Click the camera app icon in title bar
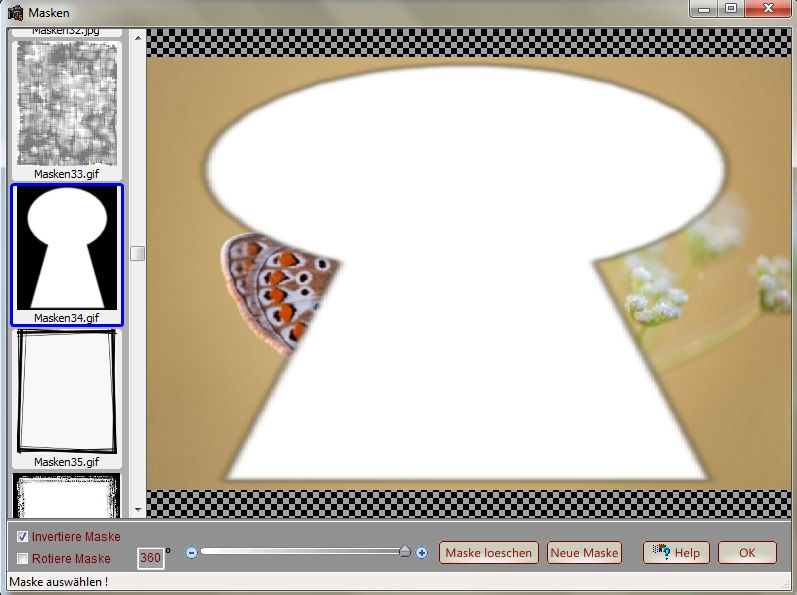 [15, 12]
